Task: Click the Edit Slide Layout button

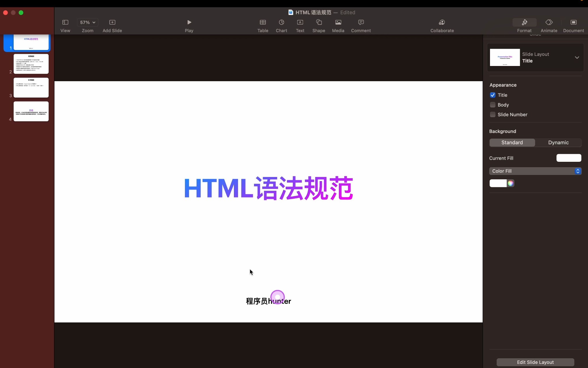Action: (x=535, y=362)
